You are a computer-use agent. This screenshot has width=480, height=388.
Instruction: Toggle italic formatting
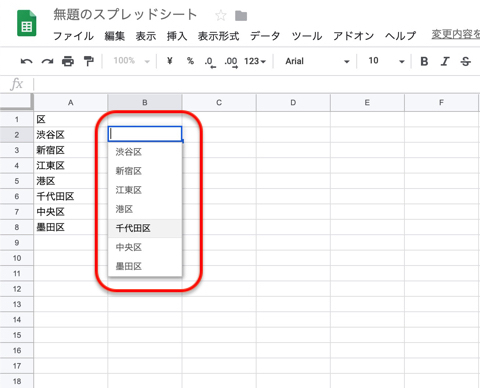445,61
